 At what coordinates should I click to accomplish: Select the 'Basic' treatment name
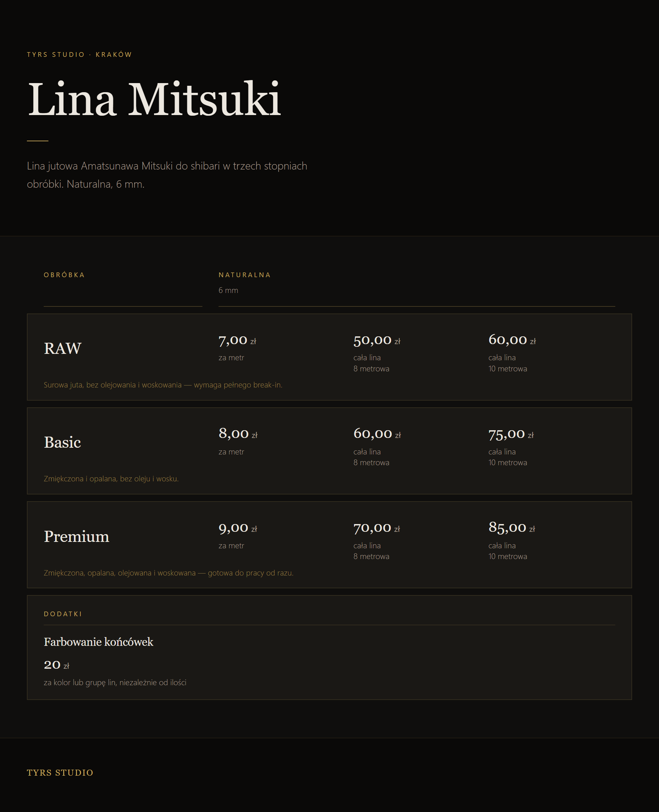click(x=62, y=442)
